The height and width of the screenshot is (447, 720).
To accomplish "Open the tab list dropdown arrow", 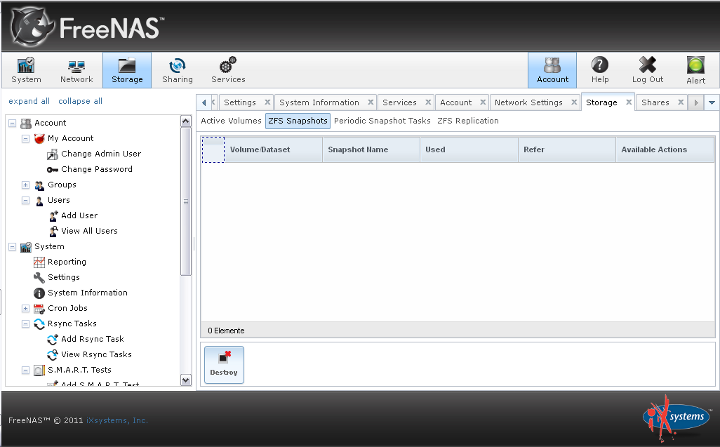I will pos(711,102).
